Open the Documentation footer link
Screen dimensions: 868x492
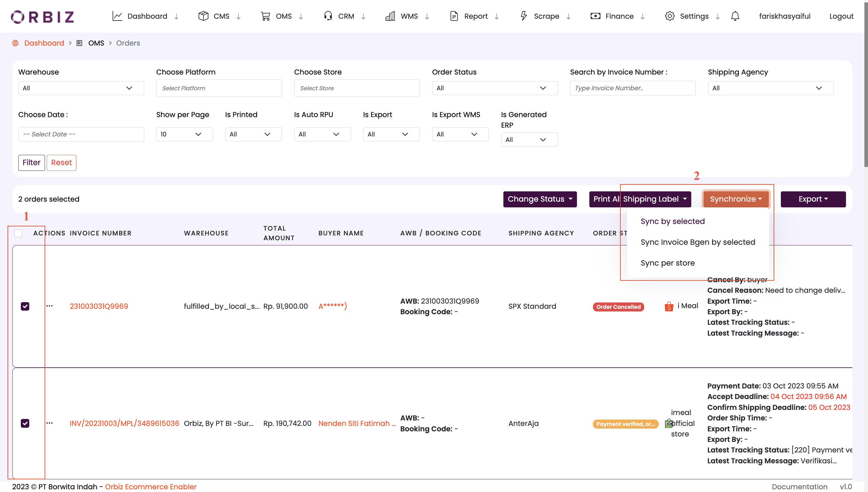tap(800, 487)
